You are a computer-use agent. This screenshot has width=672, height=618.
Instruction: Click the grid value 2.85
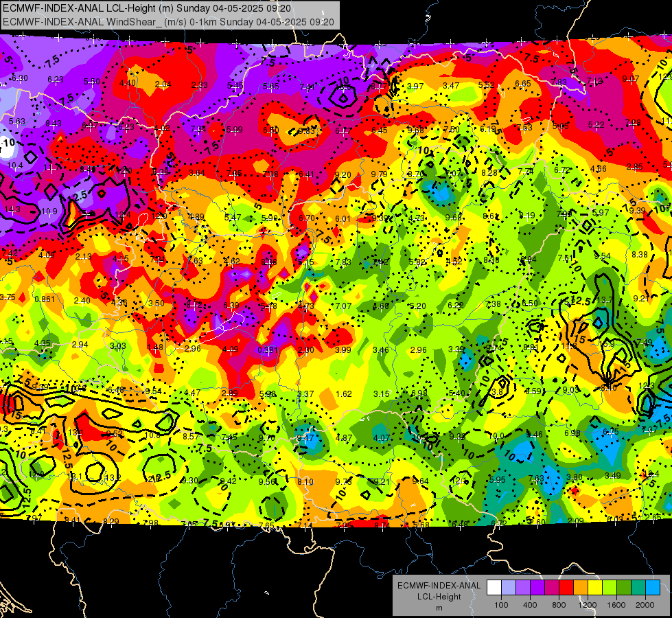click(634, 167)
